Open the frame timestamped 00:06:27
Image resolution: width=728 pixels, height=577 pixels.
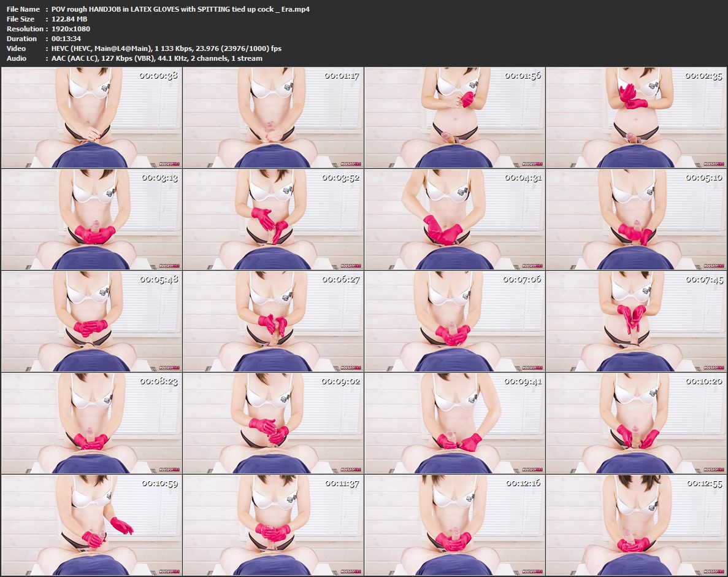coord(273,321)
